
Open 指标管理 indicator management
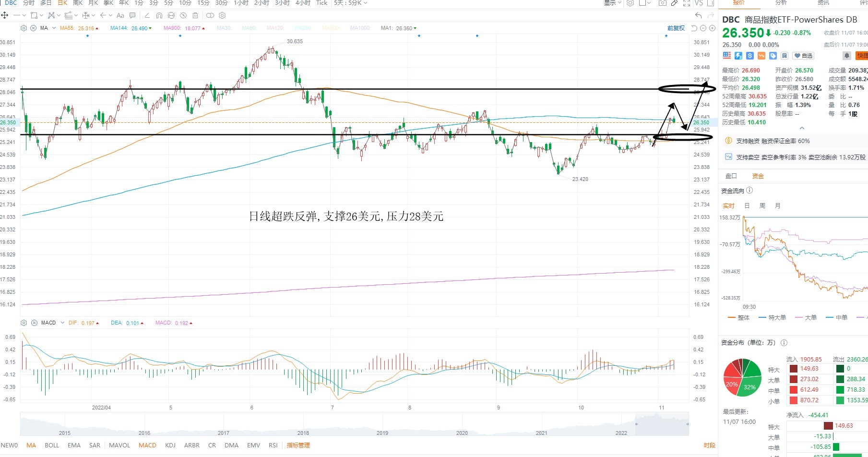click(x=298, y=445)
